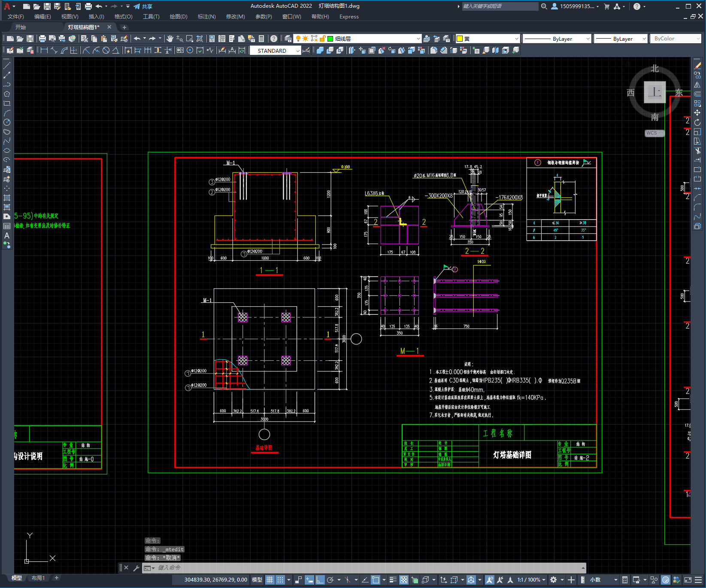Click the green layer color swatch
Viewport: 706px width, 588px height.
click(330, 39)
